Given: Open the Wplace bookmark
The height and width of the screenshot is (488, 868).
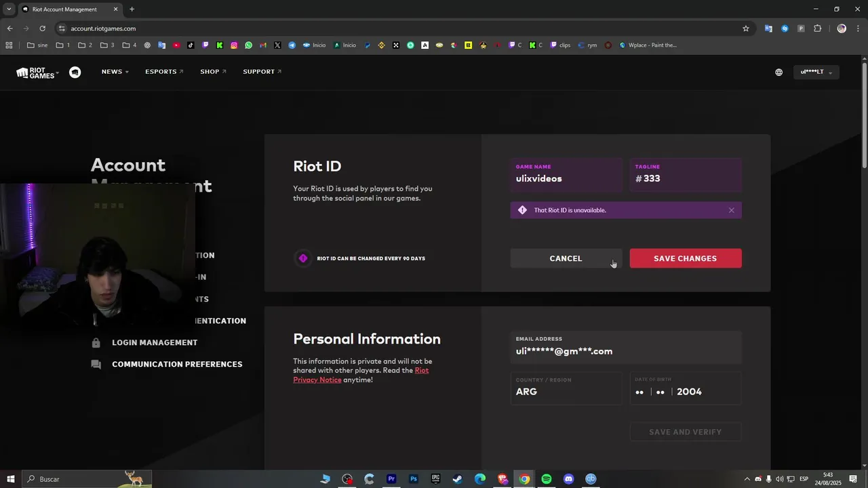Looking at the screenshot, I should 648,45.
